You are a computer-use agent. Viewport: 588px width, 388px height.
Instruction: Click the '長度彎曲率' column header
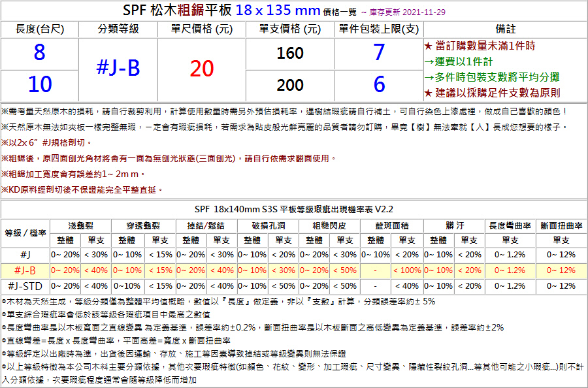tap(510, 225)
